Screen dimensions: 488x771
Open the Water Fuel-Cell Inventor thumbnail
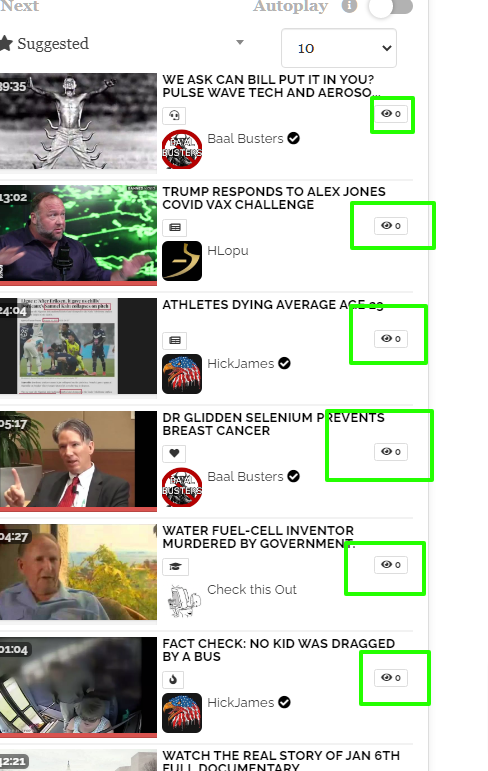tap(78, 572)
